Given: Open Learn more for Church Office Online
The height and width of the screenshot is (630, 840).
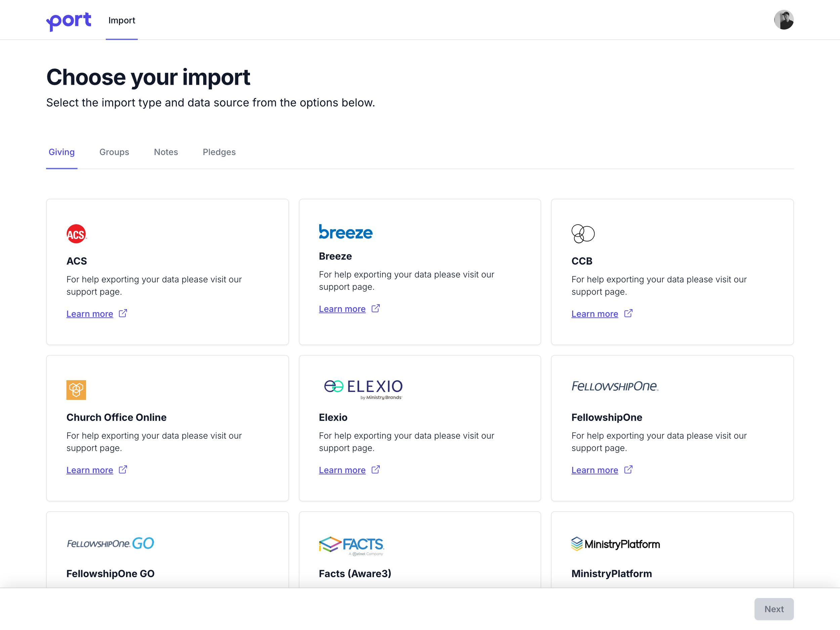Looking at the screenshot, I should [x=90, y=470].
